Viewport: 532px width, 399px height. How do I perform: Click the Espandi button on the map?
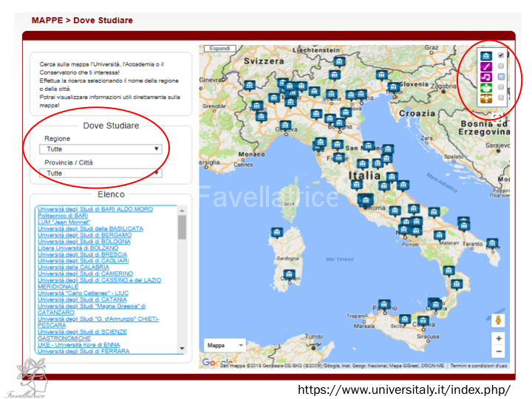(x=220, y=49)
